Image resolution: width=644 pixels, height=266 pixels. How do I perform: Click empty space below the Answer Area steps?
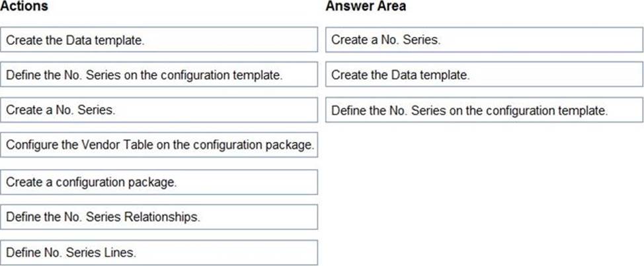[484, 191]
